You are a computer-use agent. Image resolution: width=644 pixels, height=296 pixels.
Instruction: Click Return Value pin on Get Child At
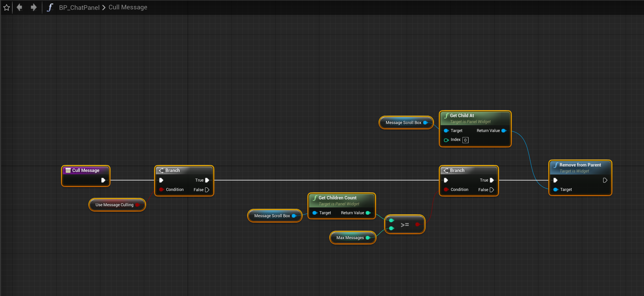[504, 131]
